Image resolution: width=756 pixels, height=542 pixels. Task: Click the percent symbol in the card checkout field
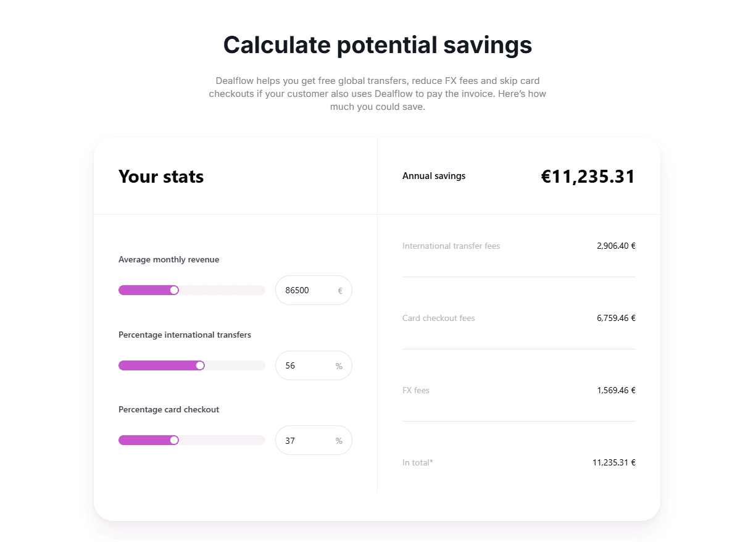point(339,441)
